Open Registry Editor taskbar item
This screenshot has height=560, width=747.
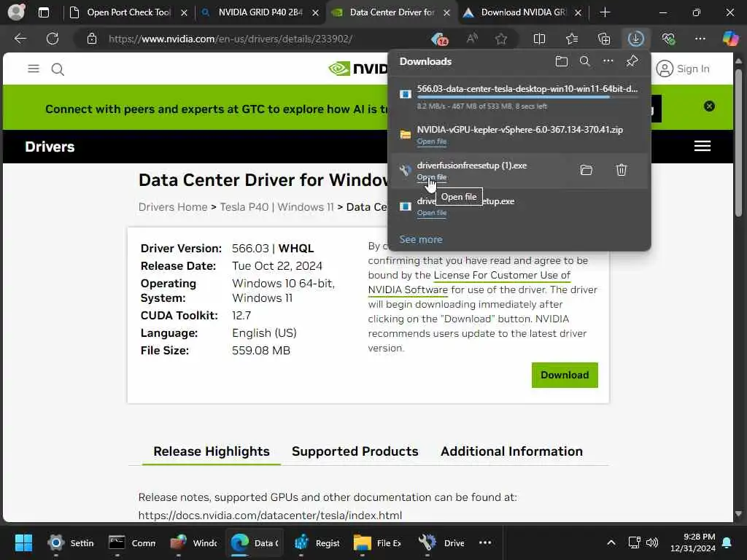tap(317, 542)
